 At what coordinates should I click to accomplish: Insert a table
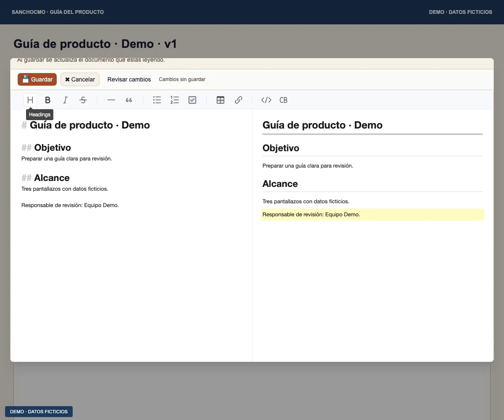coord(220,100)
